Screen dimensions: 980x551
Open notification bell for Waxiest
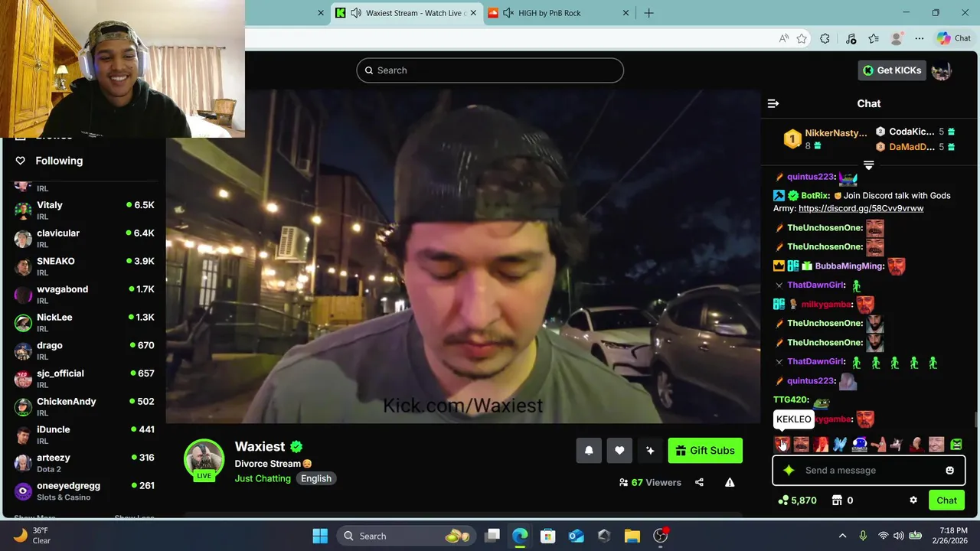pos(589,451)
